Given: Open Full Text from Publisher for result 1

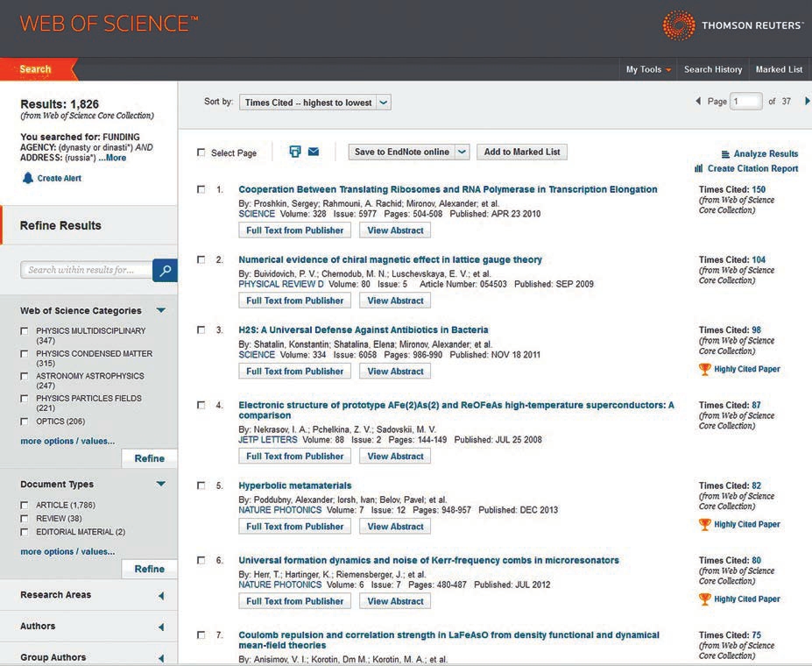Looking at the screenshot, I should [294, 230].
